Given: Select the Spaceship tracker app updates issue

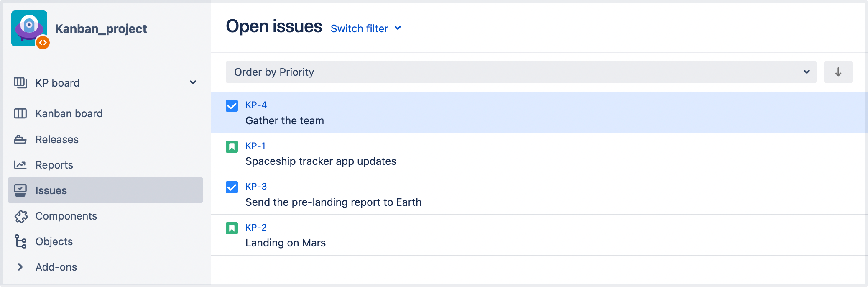Looking at the screenshot, I should point(321,161).
